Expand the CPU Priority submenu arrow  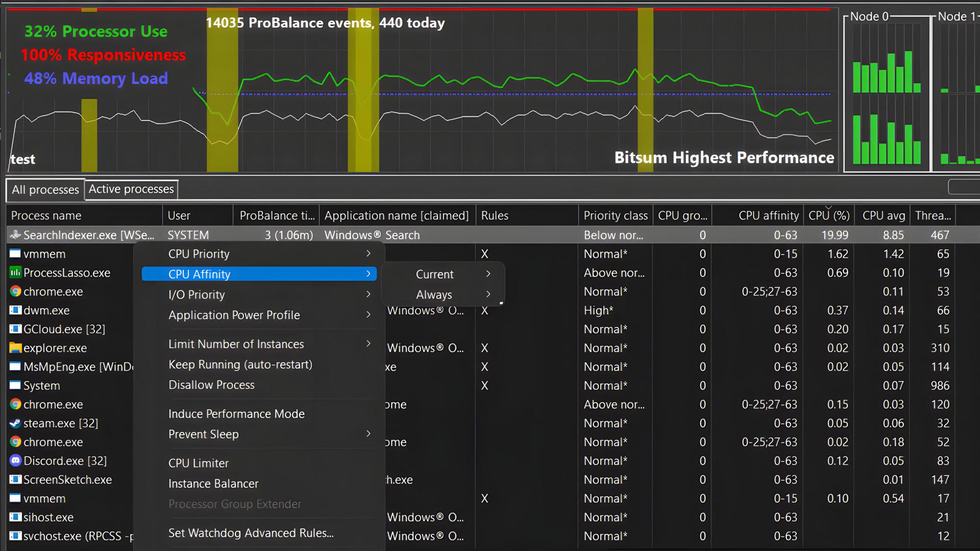click(x=368, y=254)
